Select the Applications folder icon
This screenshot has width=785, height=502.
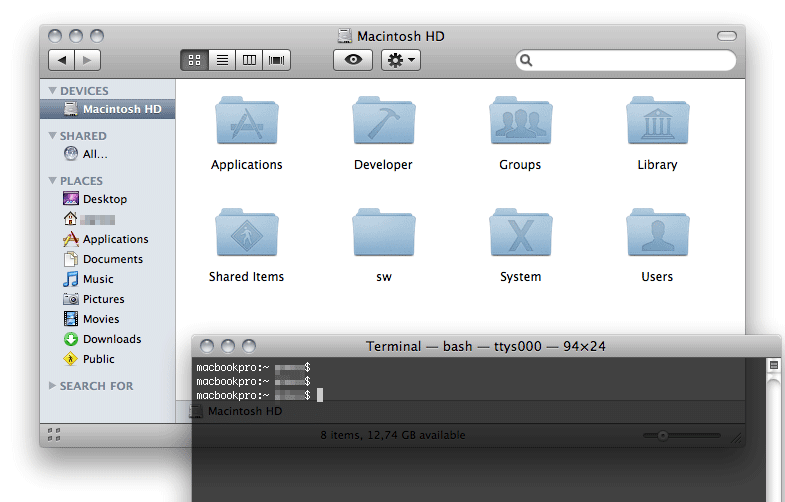click(247, 120)
